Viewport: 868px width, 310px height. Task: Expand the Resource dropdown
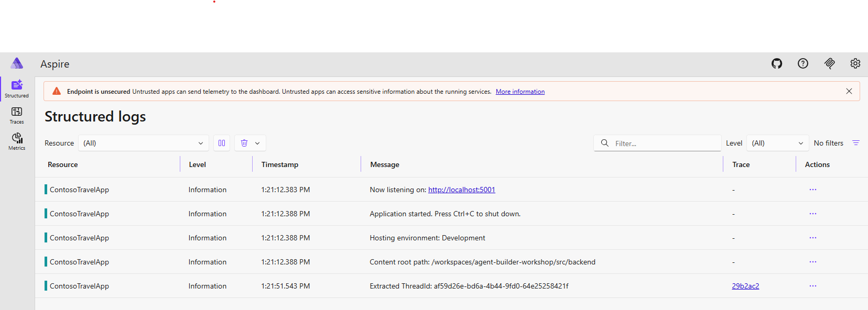(x=143, y=143)
